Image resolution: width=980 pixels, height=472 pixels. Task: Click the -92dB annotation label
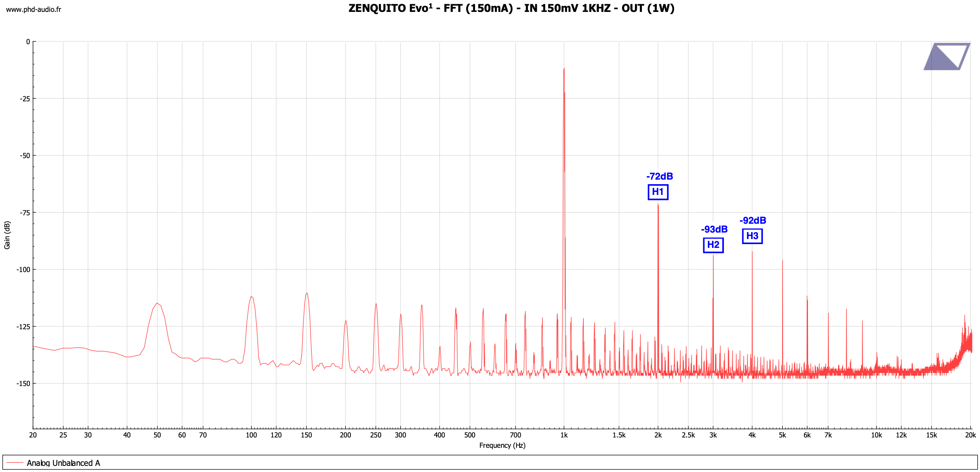[x=753, y=221]
